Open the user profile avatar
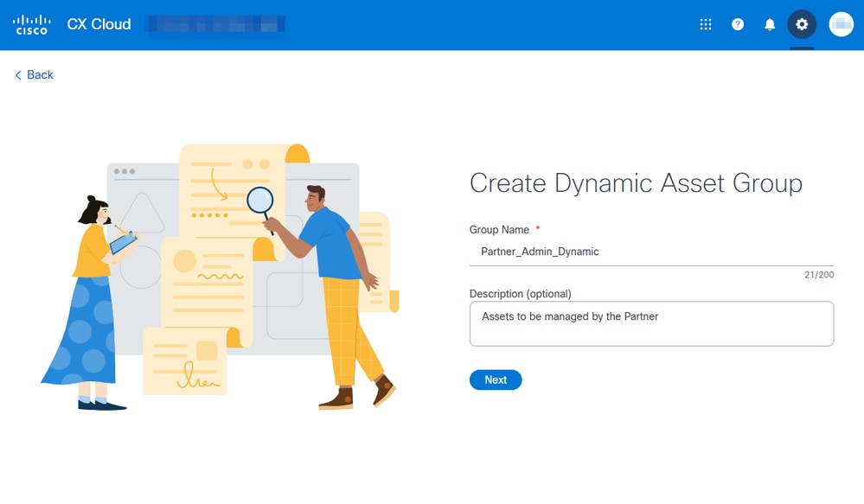 coord(841,24)
